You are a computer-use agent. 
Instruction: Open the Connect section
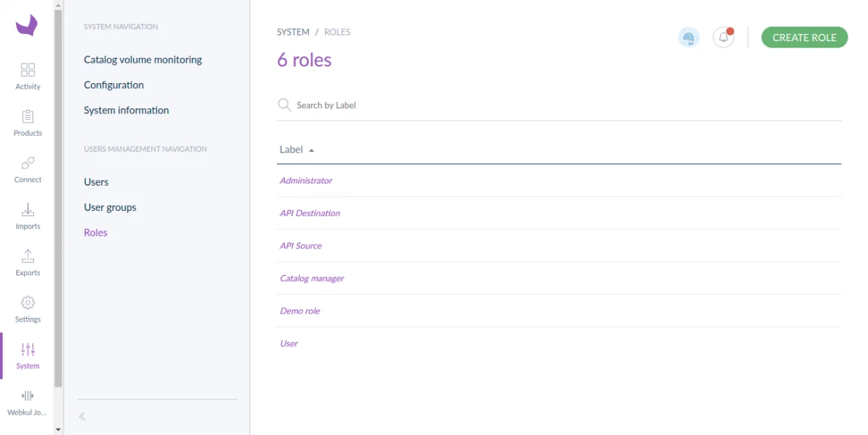[x=27, y=169]
